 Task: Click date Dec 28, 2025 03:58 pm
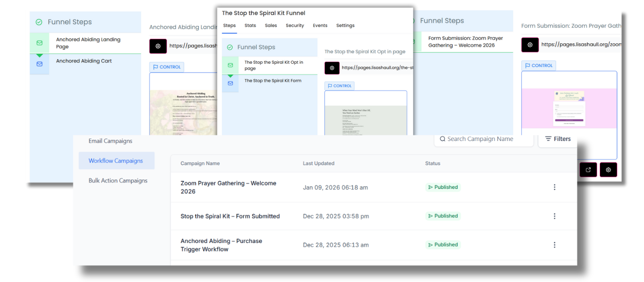tap(336, 216)
